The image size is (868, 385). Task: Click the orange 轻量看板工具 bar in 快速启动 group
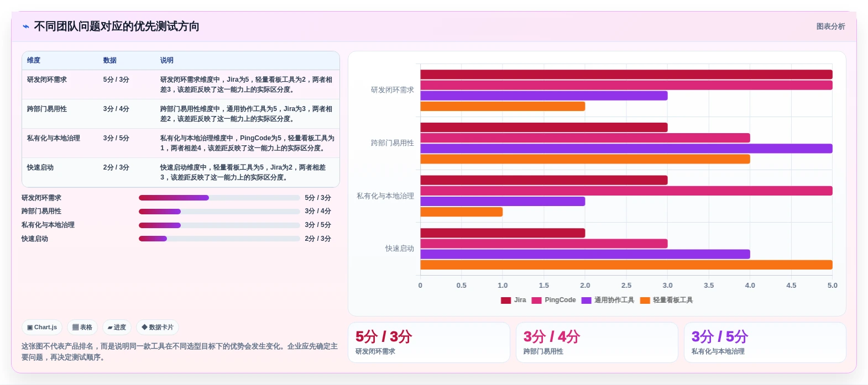(626, 265)
